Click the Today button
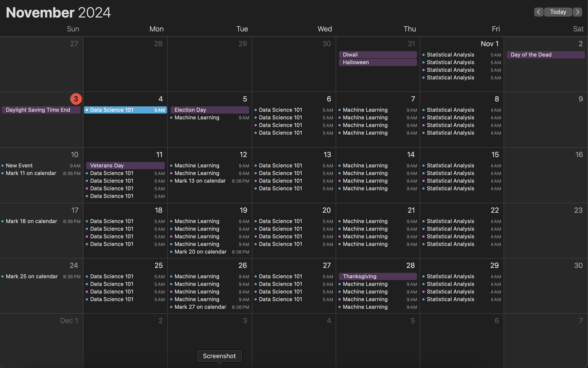 (x=558, y=12)
